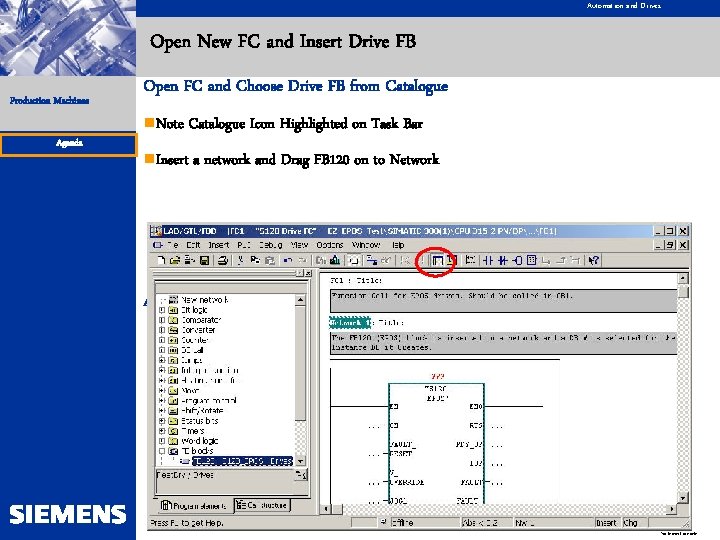Click the Open file toolbar icon
The height and width of the screenshot is (540, 720).
(174, 260)
